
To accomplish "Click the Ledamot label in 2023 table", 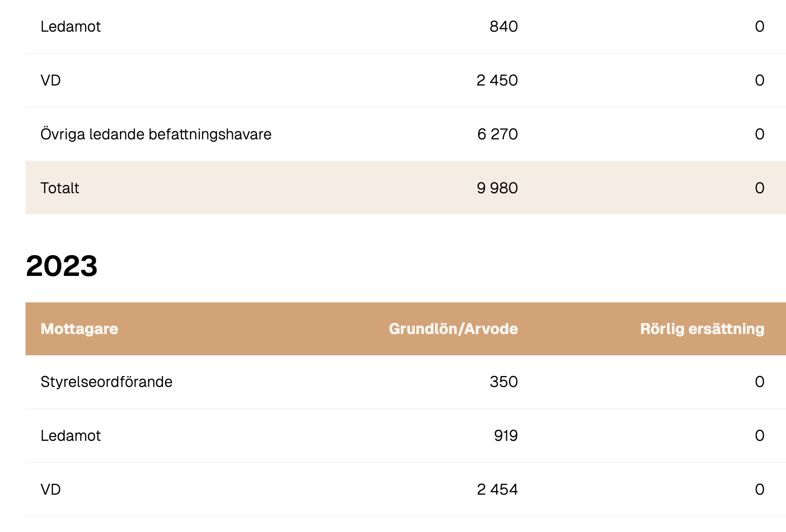I will 70,436.
